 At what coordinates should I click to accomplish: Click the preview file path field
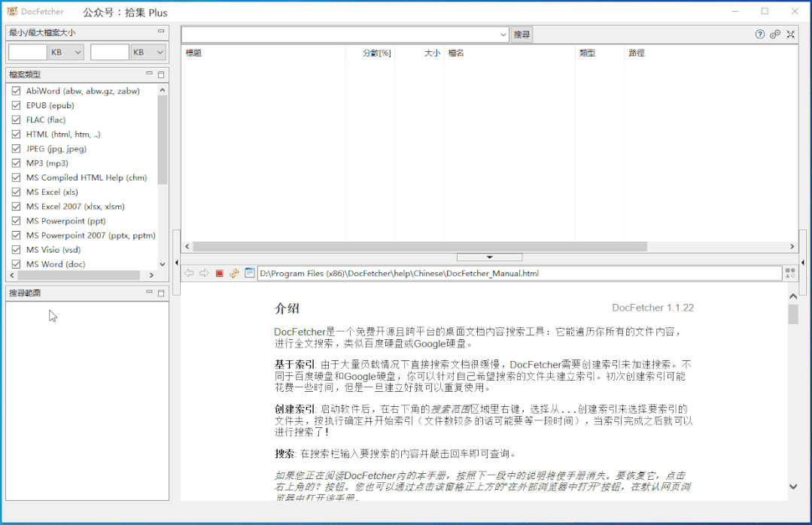[520, 273]
